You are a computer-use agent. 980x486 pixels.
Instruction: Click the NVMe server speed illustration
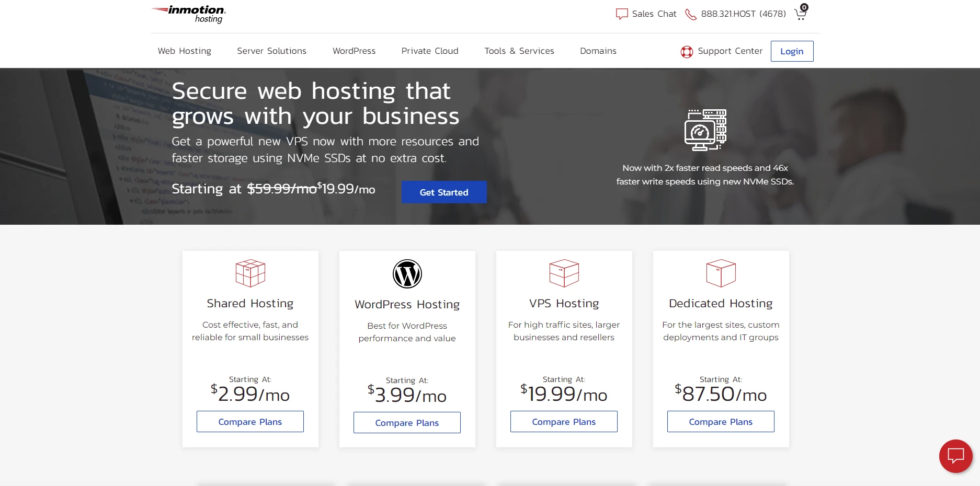pos(705,130)
